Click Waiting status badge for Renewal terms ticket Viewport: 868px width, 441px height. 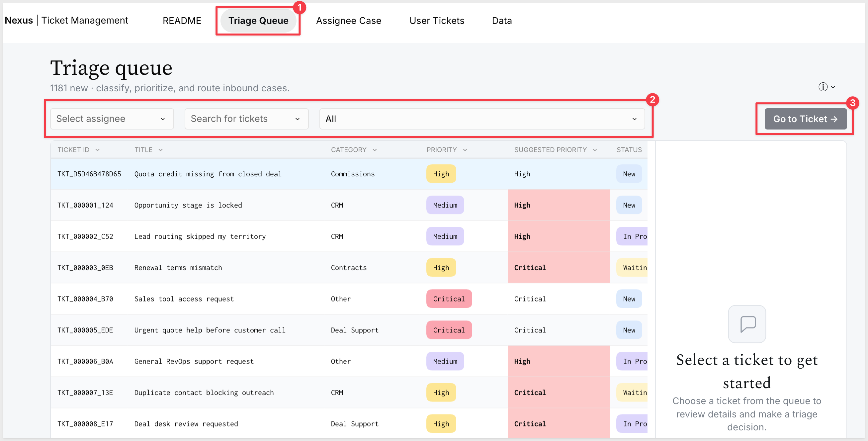point(632,268)
